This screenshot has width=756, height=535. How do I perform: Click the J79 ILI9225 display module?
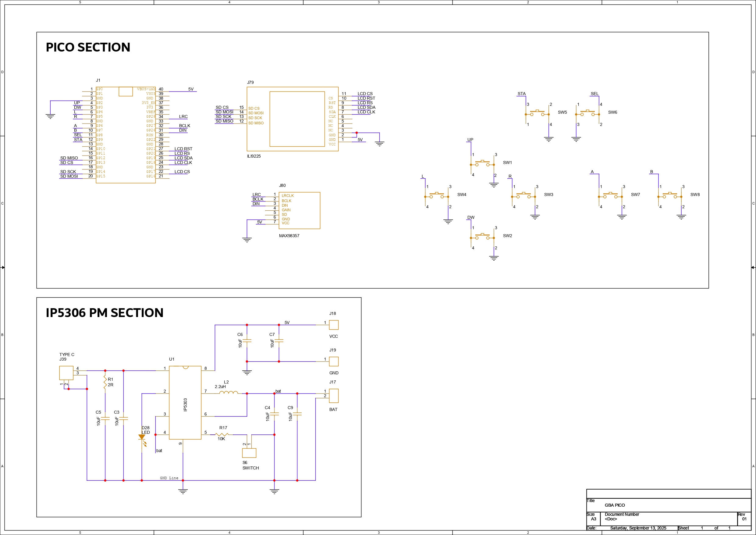293,119
